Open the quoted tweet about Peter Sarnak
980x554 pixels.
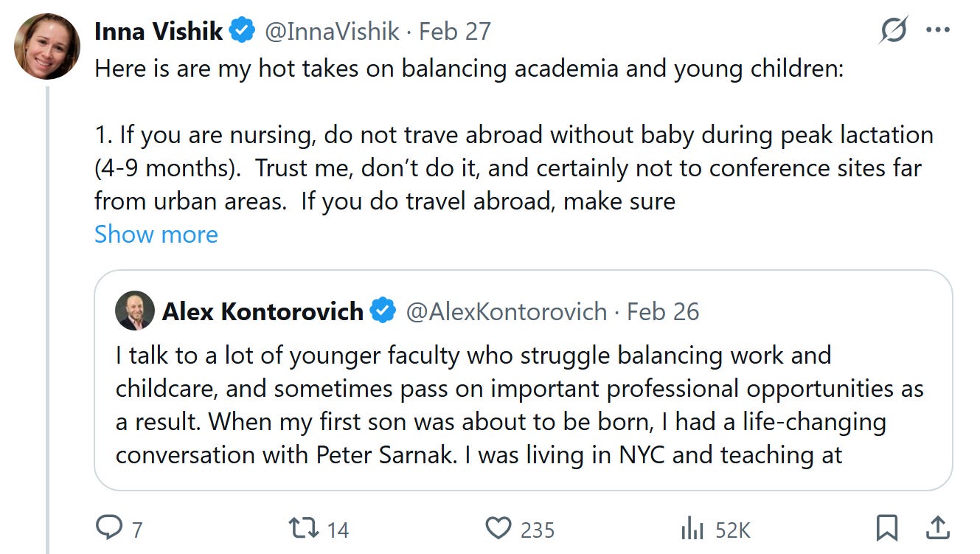click(x=516, y=406)
